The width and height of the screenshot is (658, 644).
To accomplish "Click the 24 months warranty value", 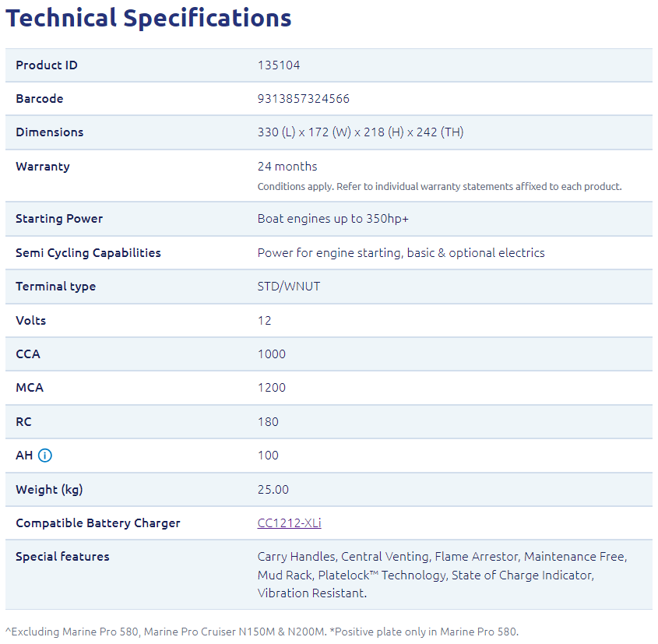I will click(x=287, y=167).
